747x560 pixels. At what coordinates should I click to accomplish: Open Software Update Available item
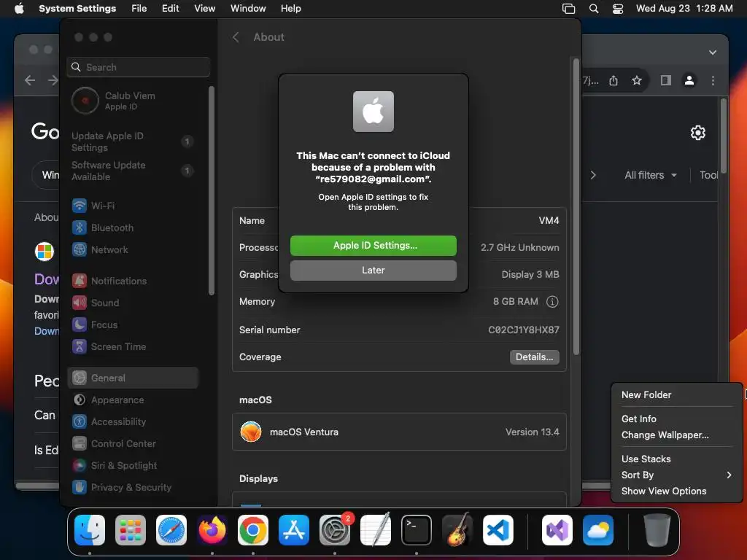coord(133,171)
